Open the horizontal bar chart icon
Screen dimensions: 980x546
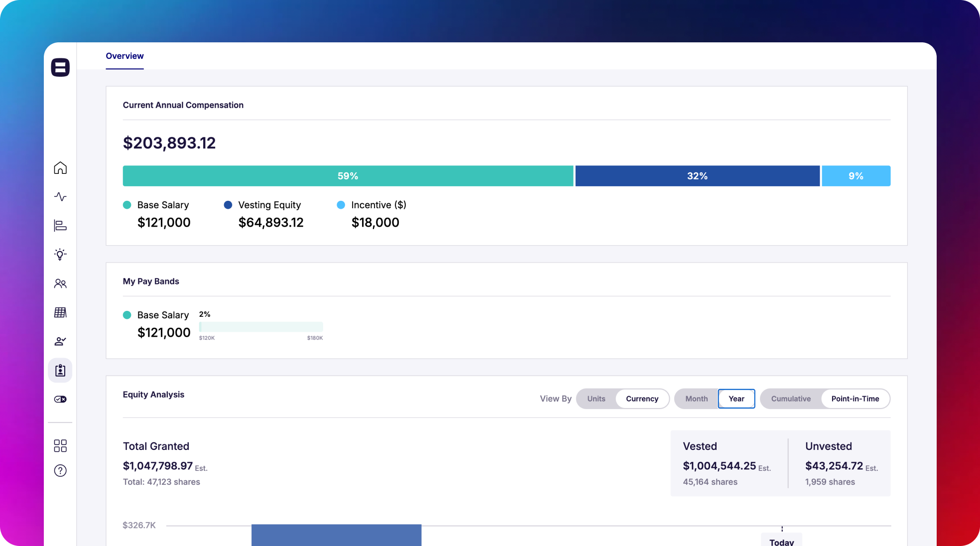pyautogui.click(x=60, y=226)
